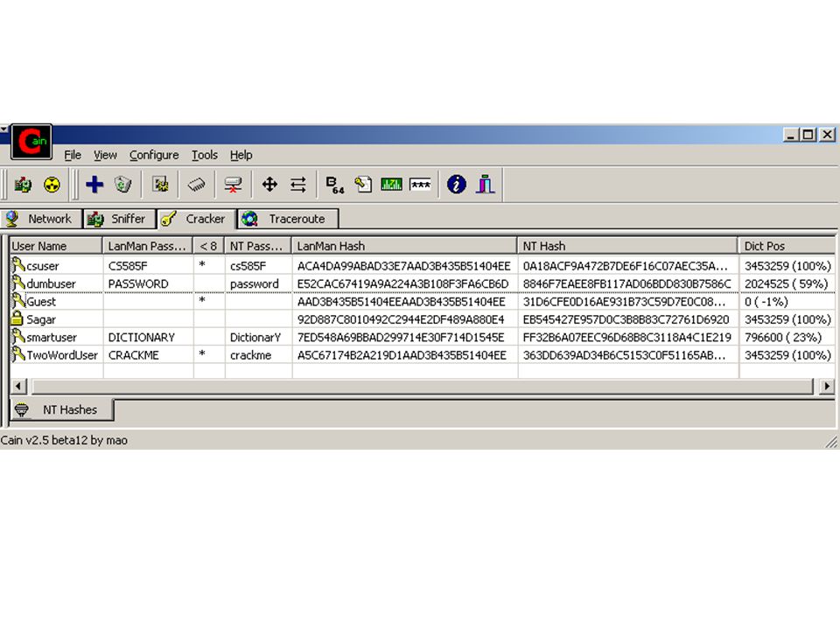Screen dimensions: 840x630
Task: Click the 92D887C8010492C2944E2DF489A880E4 hash cell
Action: [x=401, y=320]
